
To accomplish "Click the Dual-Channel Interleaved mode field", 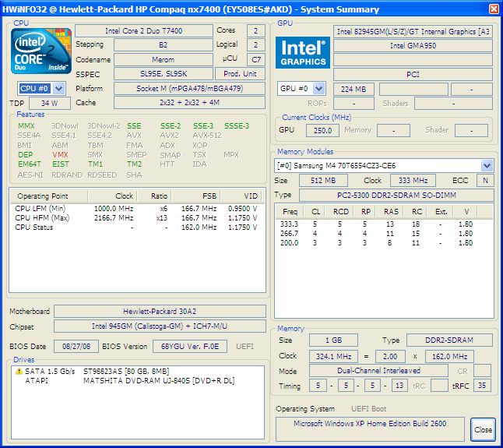I will pos(378,371).
